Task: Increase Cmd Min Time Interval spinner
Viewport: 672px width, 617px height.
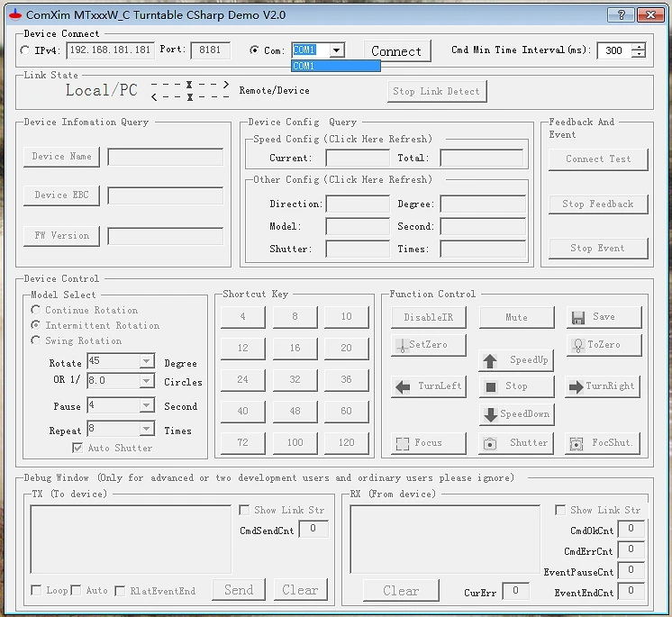Action: pyautogui.click(x=639, y=47)
